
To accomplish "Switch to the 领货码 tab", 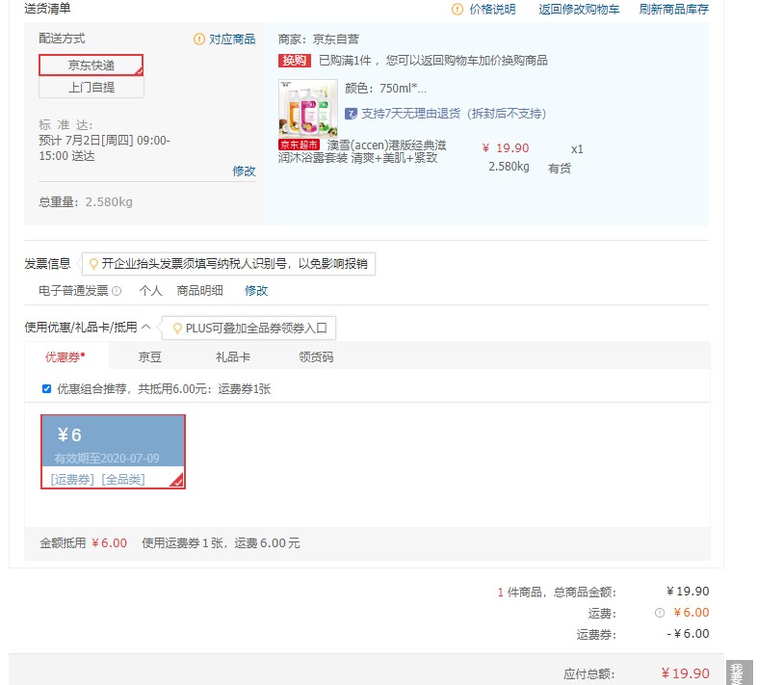I will click(x=316, y=356).
